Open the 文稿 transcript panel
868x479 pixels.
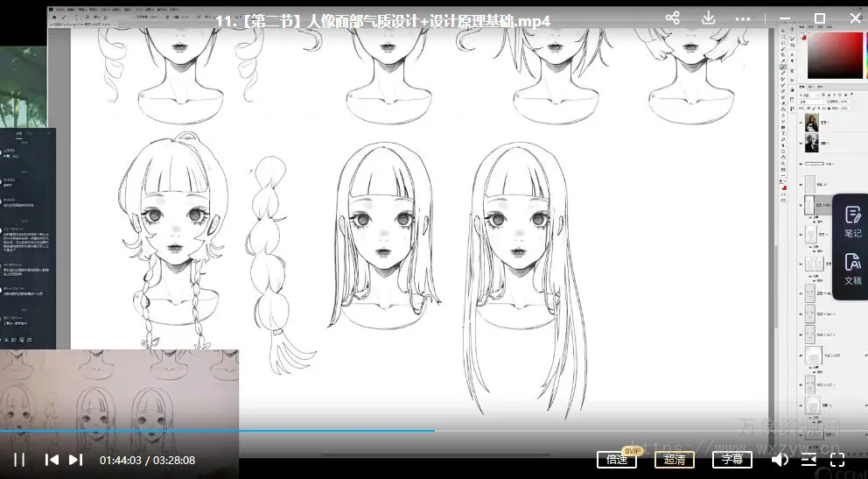point(852,269)
